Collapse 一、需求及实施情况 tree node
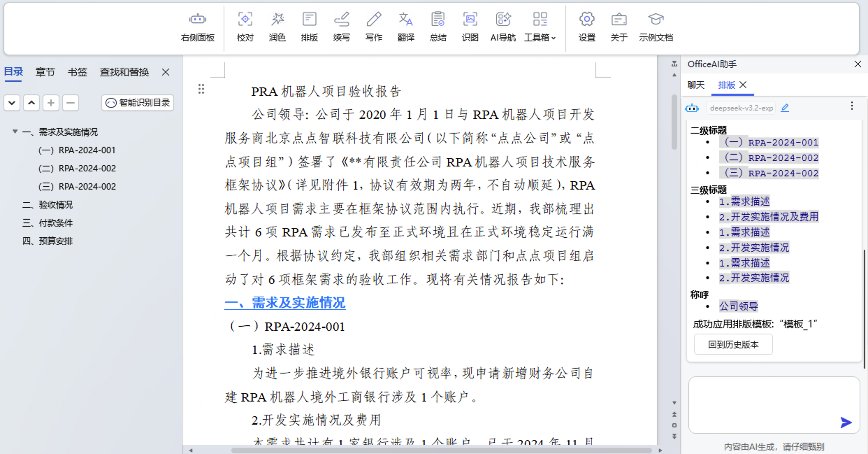Image resolution: width=868 pixels, height=454 pixels. pos(15,132)
